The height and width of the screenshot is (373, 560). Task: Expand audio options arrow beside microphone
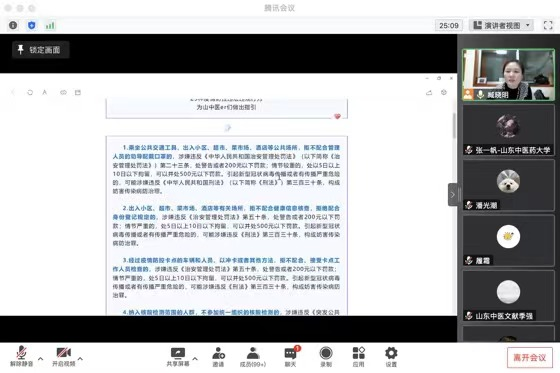point(40,359)
